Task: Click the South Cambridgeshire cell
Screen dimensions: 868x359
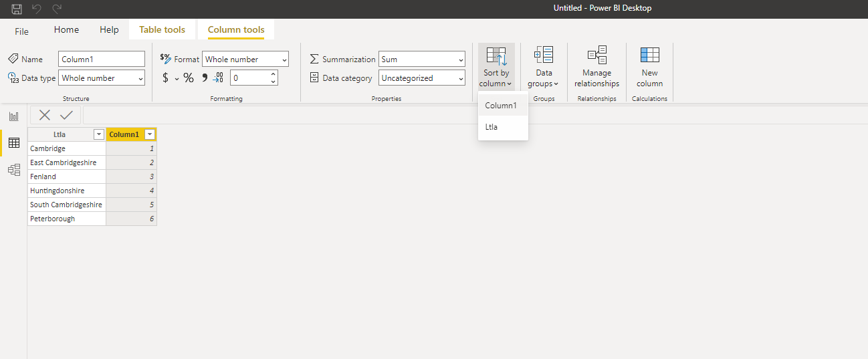Action: (x=67, y=205)
